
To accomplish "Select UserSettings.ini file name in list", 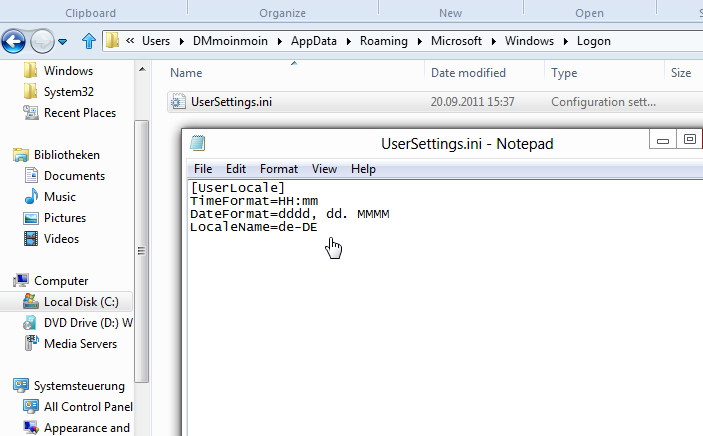I will coord(231,102).
